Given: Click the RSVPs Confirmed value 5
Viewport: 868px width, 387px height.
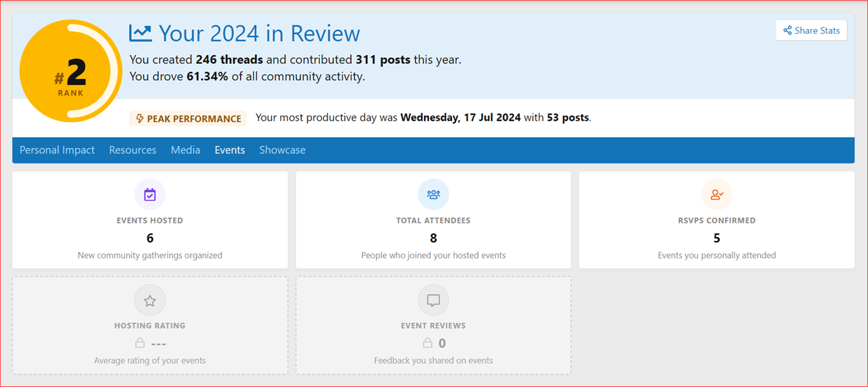Looking at the screenshot, I should click(717, 238).
